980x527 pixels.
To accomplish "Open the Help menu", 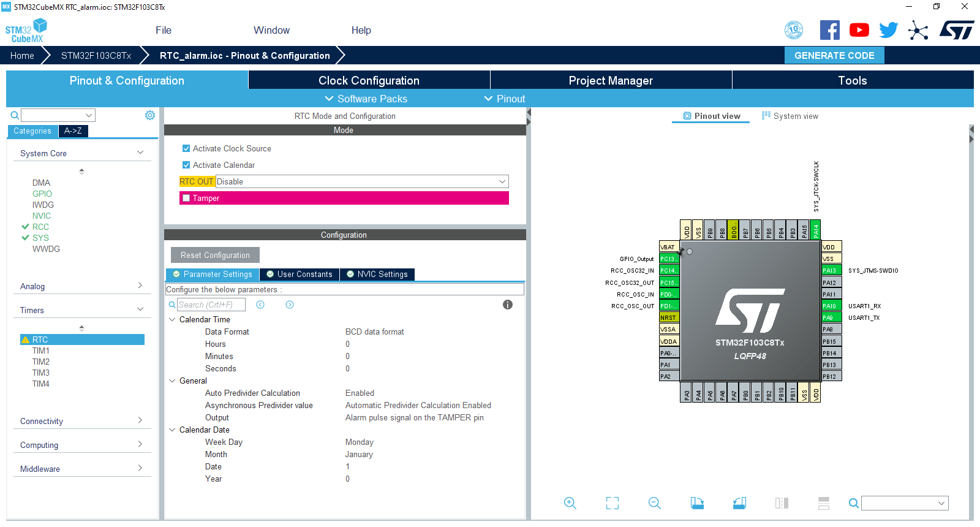I will point(361,30).
